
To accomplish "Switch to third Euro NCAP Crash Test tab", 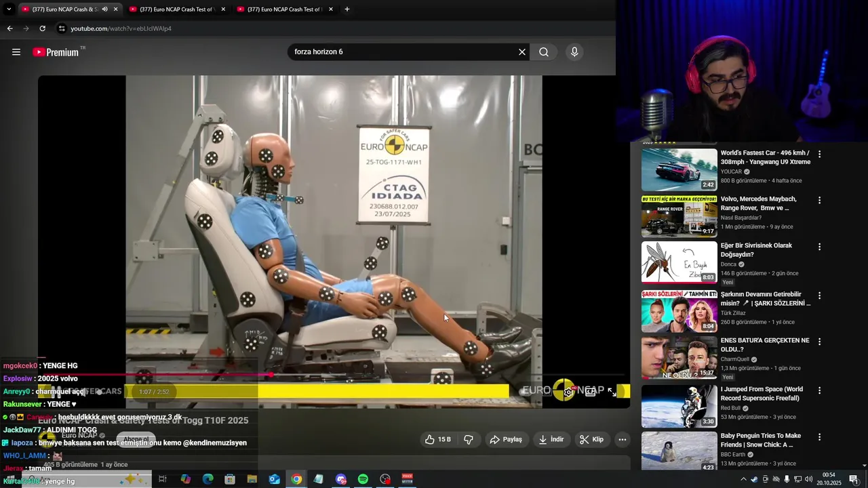I will (x=283, y=9).
